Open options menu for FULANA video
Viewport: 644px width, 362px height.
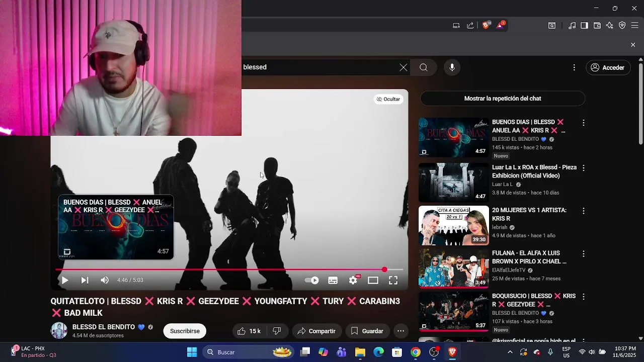click(584, 254)
